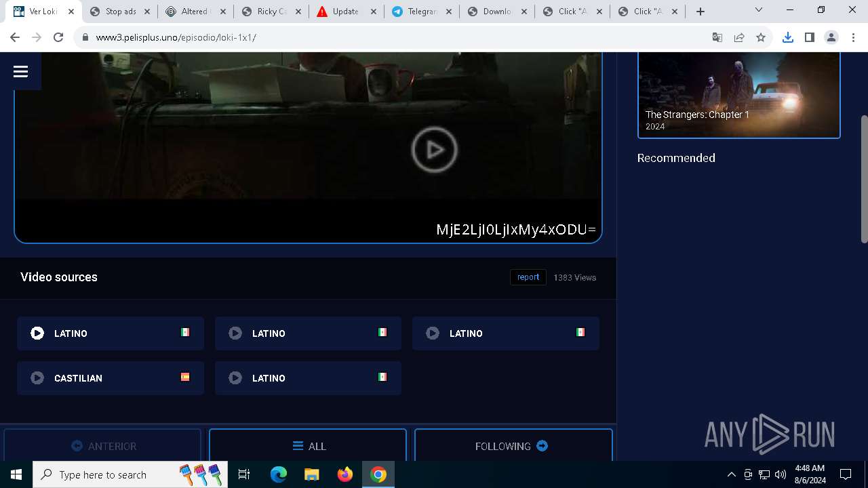The image size is (868, 488).
Task: Click the Recommended heading
Action: point(676,158)
